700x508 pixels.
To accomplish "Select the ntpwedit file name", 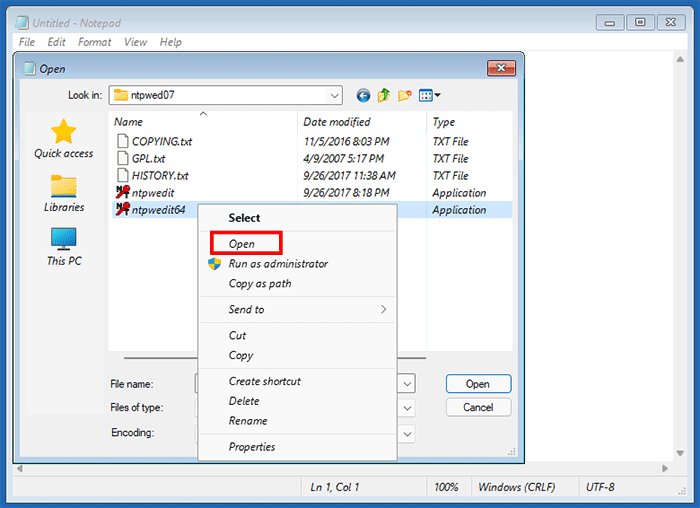I will pyautogui.click(x=153, y=192).
